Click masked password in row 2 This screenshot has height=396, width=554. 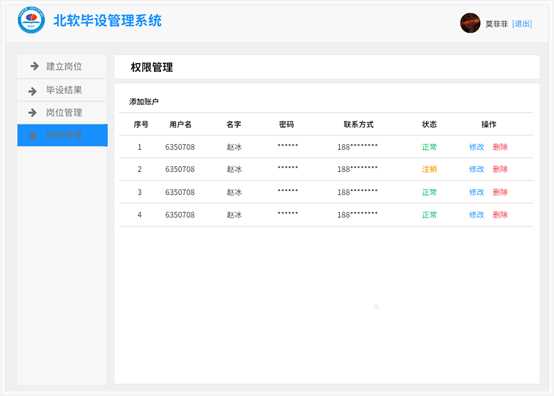(x=288, y=167)
